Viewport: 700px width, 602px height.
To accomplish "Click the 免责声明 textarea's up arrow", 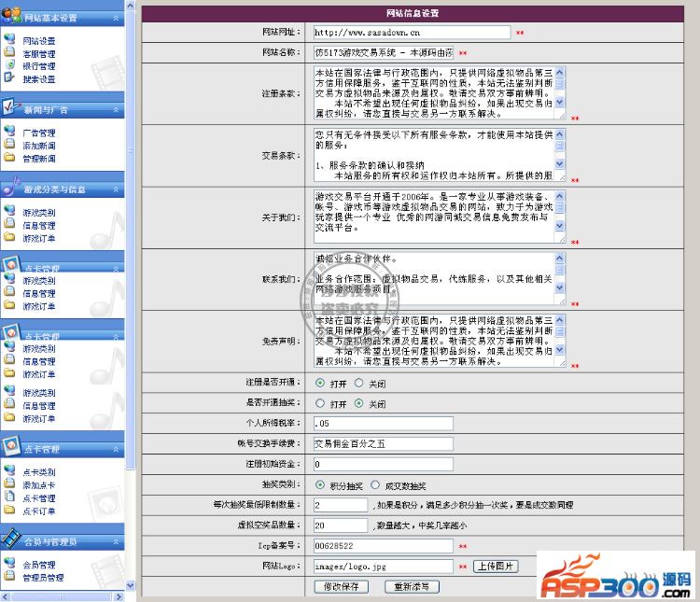I will point(560,320).
